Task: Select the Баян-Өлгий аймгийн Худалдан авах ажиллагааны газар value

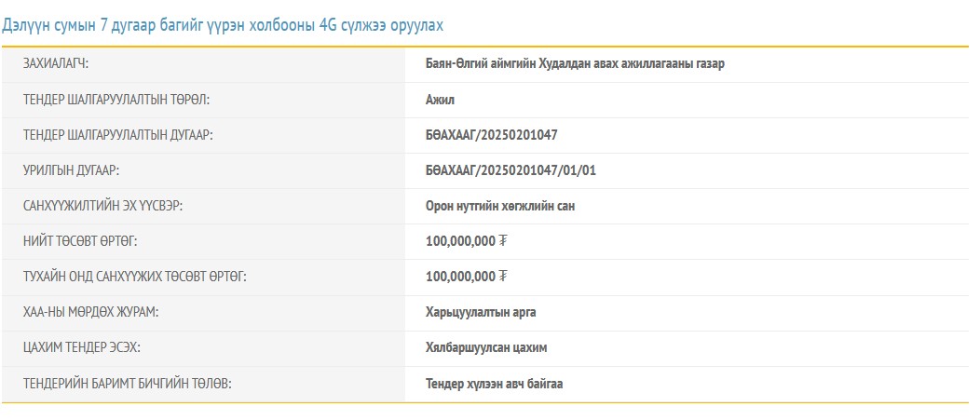Action: [574, 64]
